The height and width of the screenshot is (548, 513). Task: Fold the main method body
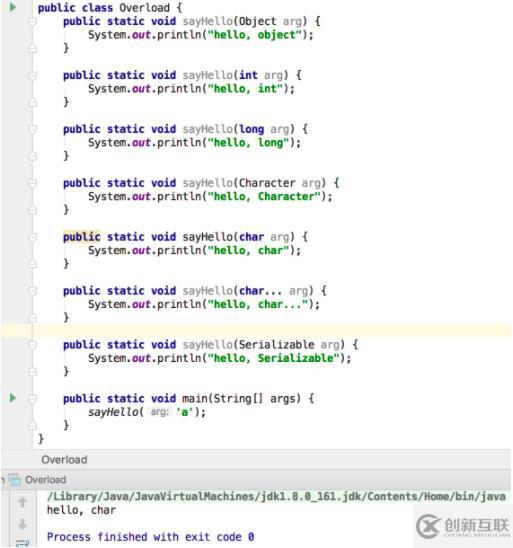pos(32,399)
